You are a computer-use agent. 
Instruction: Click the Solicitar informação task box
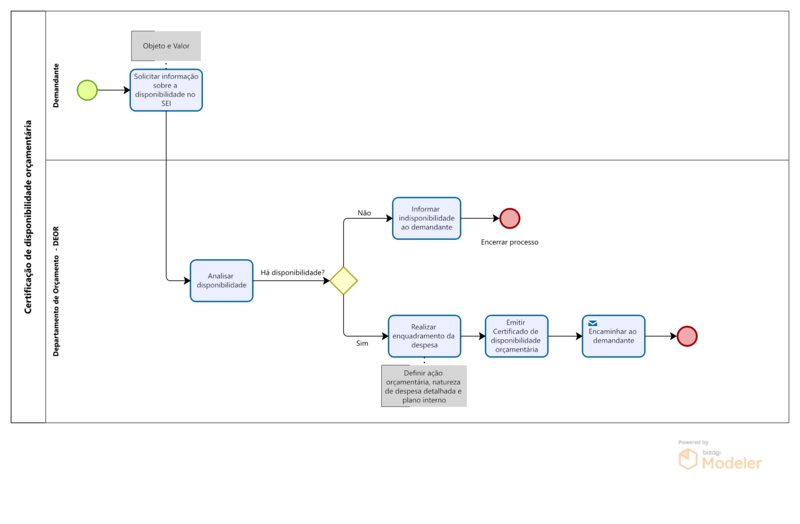166,90
